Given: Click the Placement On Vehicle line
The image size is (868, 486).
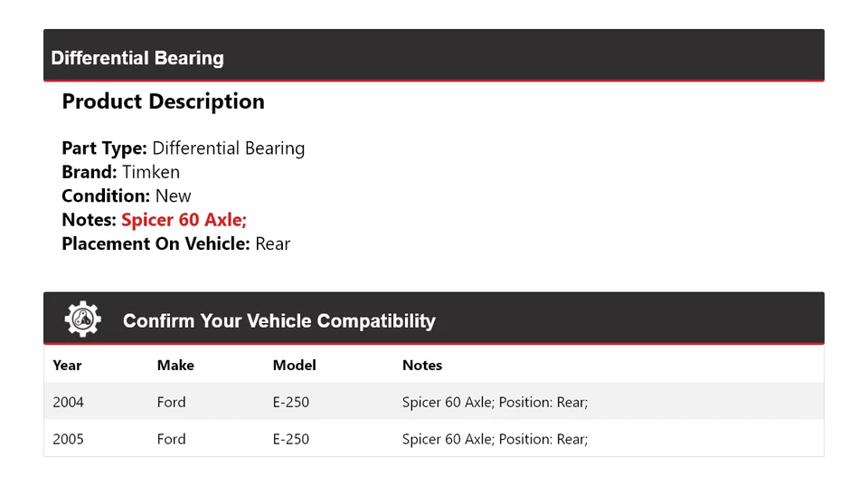Looking at the screenshot, I should tap(175, 243).
